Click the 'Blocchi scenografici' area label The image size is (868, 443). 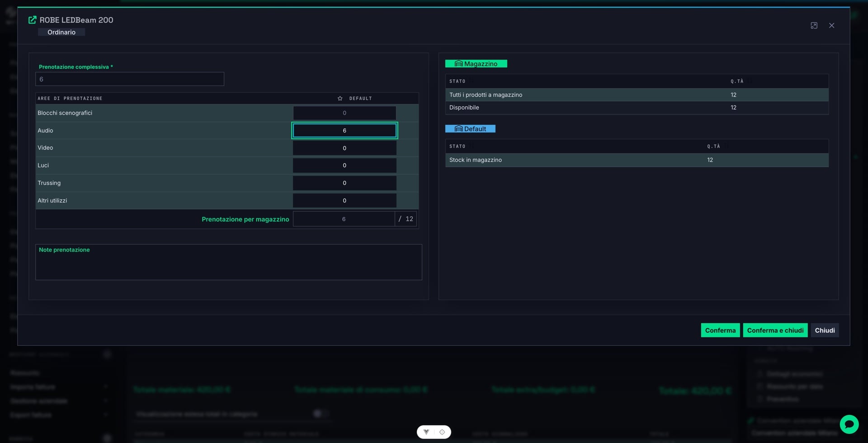click(65, 113)
